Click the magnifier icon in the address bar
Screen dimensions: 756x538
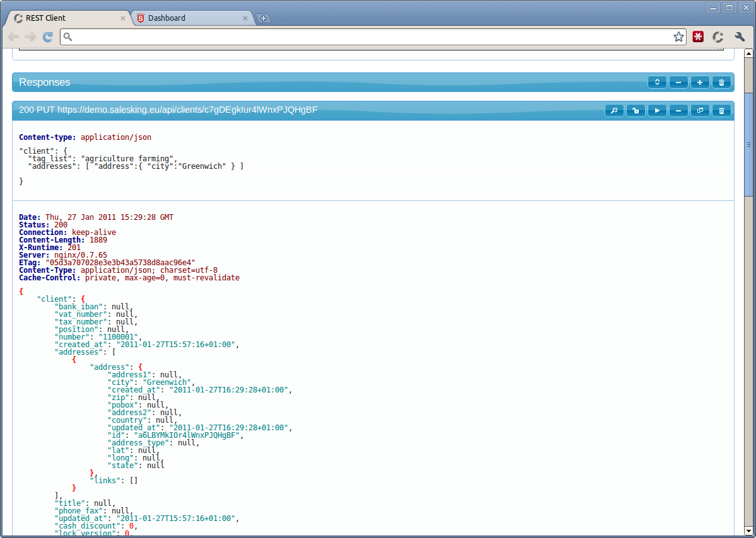(68, 37)
